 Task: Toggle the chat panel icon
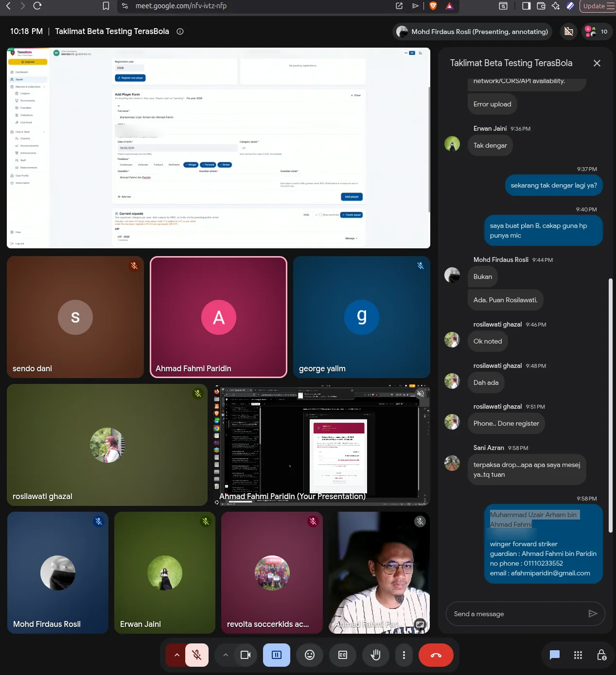coord(555,655)
